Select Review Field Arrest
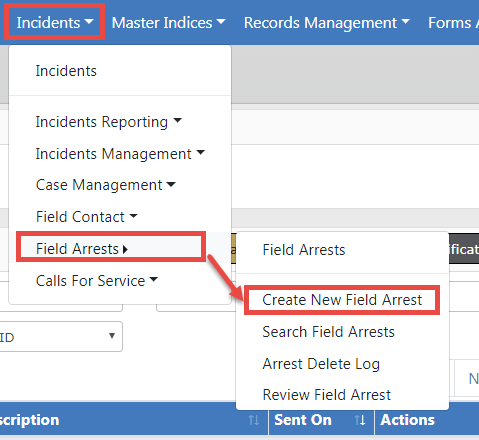479x440 pixels. click(326, 395)
